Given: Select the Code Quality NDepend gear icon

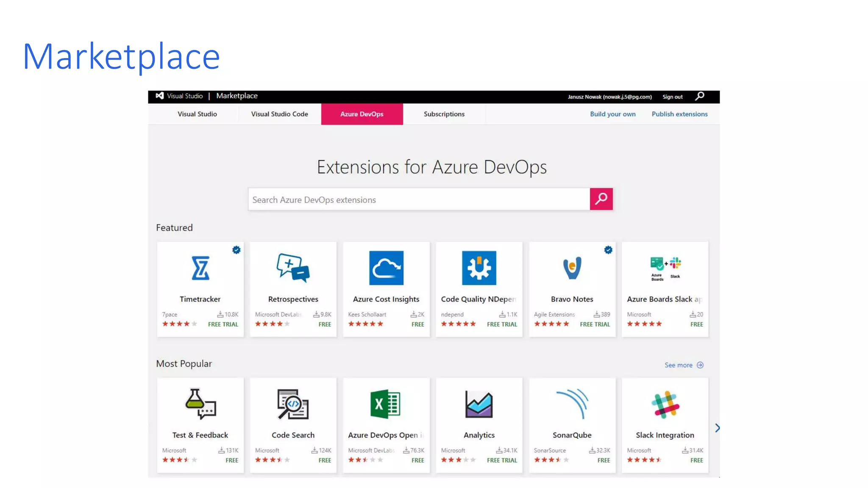Looking at the screenshot, I should pos(479,268).
